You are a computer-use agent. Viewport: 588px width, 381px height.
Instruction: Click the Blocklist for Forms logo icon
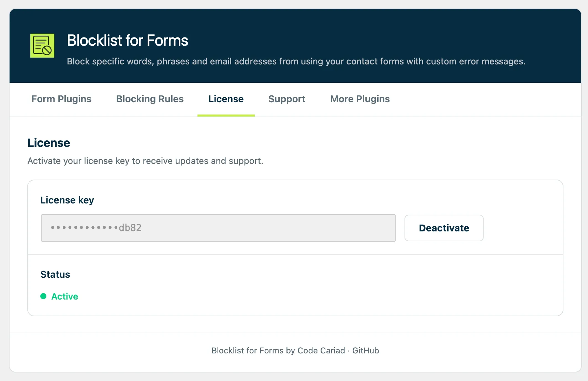pyautogui.click(x=42, y=46)
